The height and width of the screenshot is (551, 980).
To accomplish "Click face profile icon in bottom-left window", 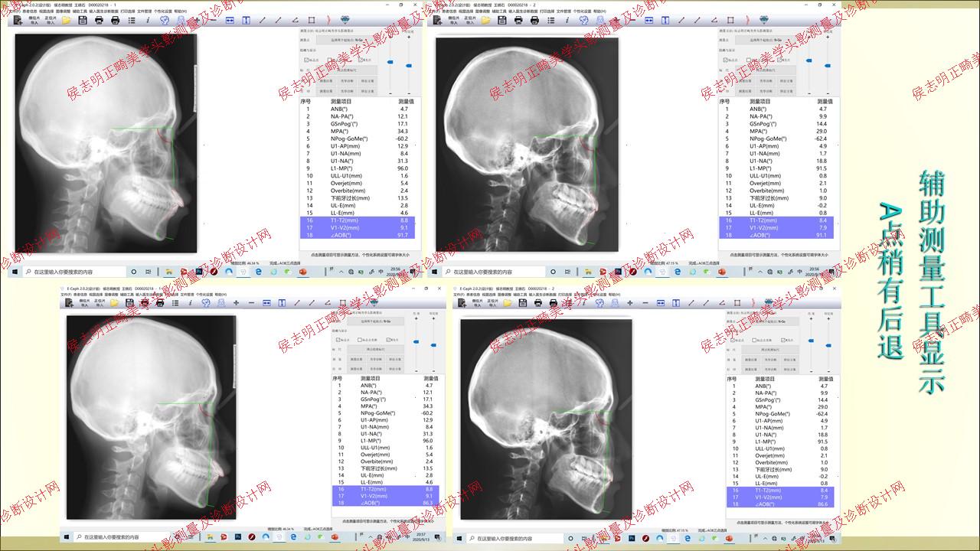I will 220,303.
